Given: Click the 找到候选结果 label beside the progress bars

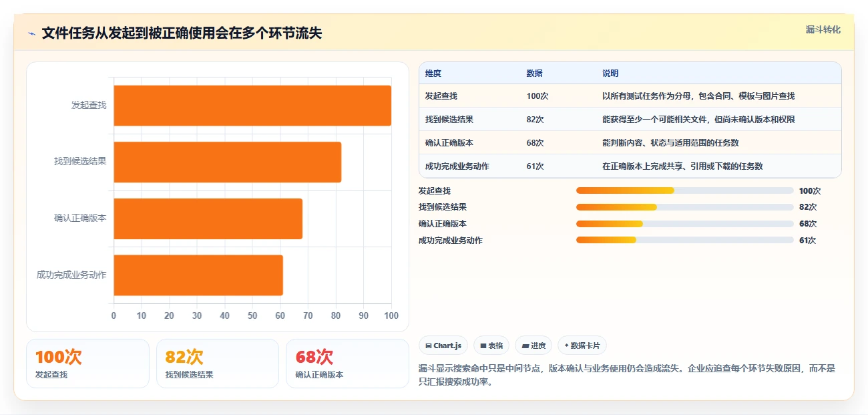Looking at the screenshot, I should tap(443, 207).
